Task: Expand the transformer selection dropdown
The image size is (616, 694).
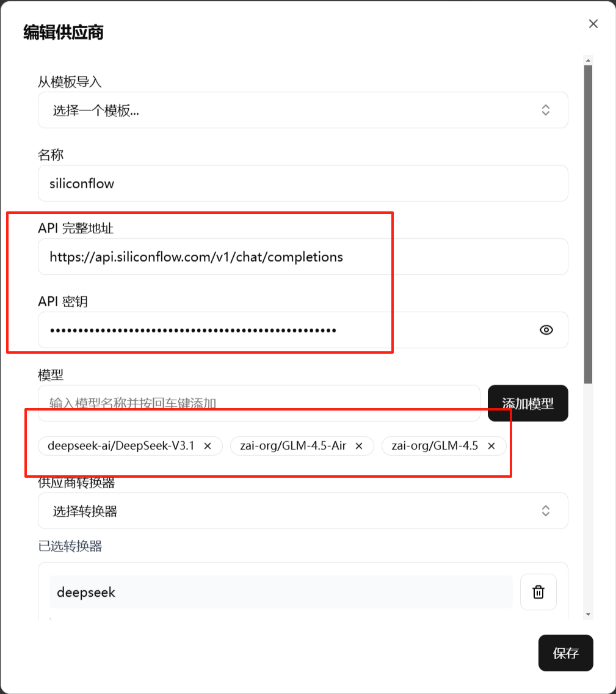Action: point(303,511)
